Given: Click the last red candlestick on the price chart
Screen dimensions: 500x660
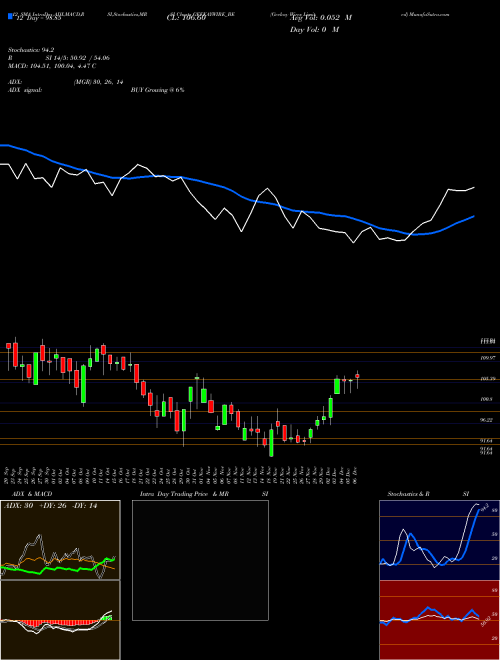Looking at the screenshot, I should point(357,376).
